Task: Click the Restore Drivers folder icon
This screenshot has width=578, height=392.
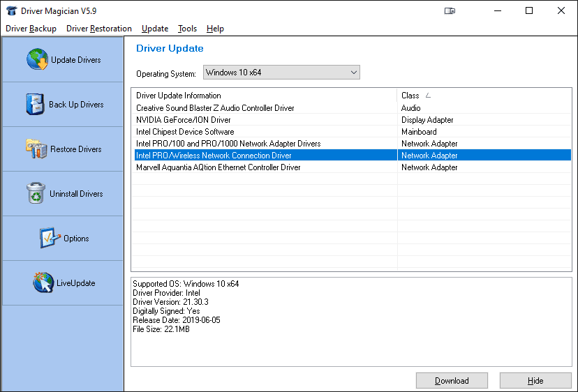Action: (x=36, y=149)
